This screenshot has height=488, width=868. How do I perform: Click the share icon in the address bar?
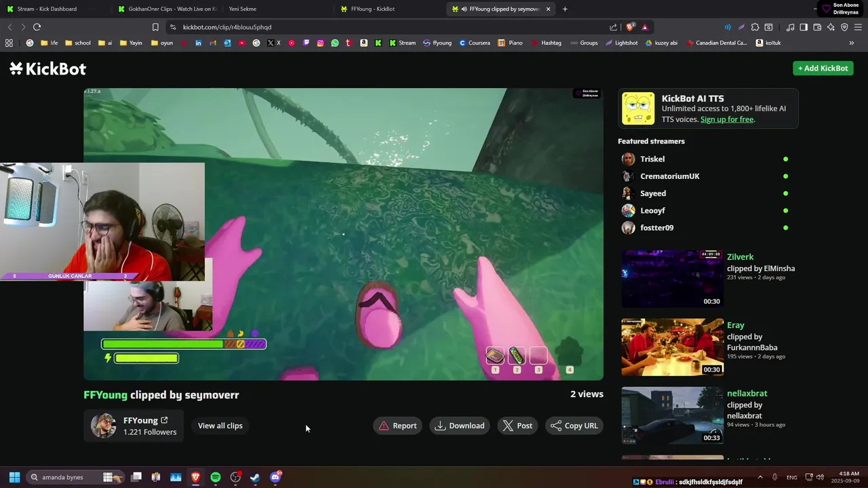[x=613, y=27]
